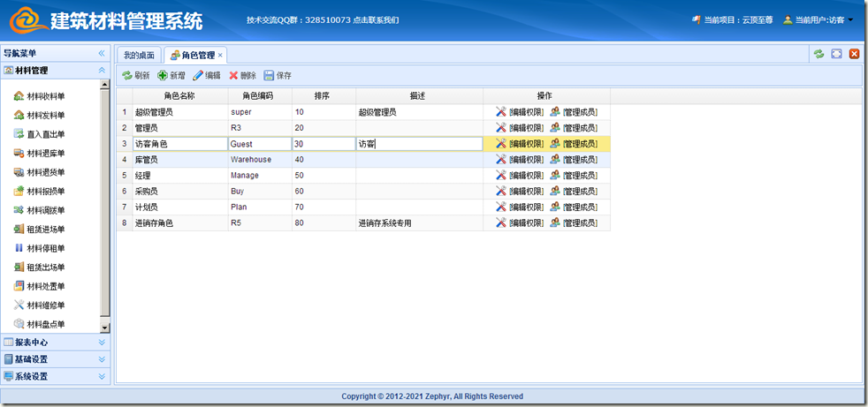Viewport: 868px width, 407px height.
Task: Open 材料收料单 in the sidebar
Action: [45, 96]
